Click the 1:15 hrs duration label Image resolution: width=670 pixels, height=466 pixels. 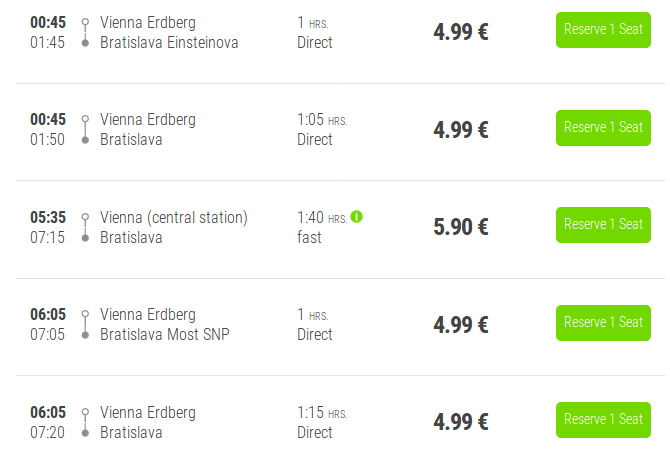(x=322, y=413)
